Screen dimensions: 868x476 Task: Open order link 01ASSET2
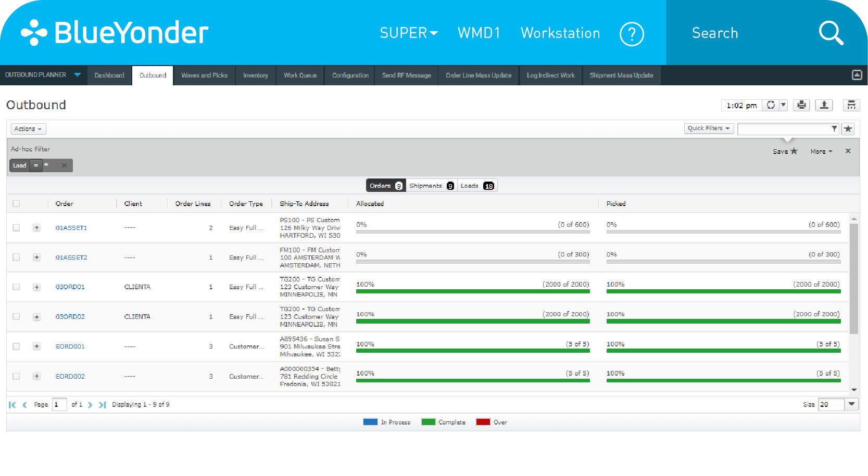click(x=70, y=257)
